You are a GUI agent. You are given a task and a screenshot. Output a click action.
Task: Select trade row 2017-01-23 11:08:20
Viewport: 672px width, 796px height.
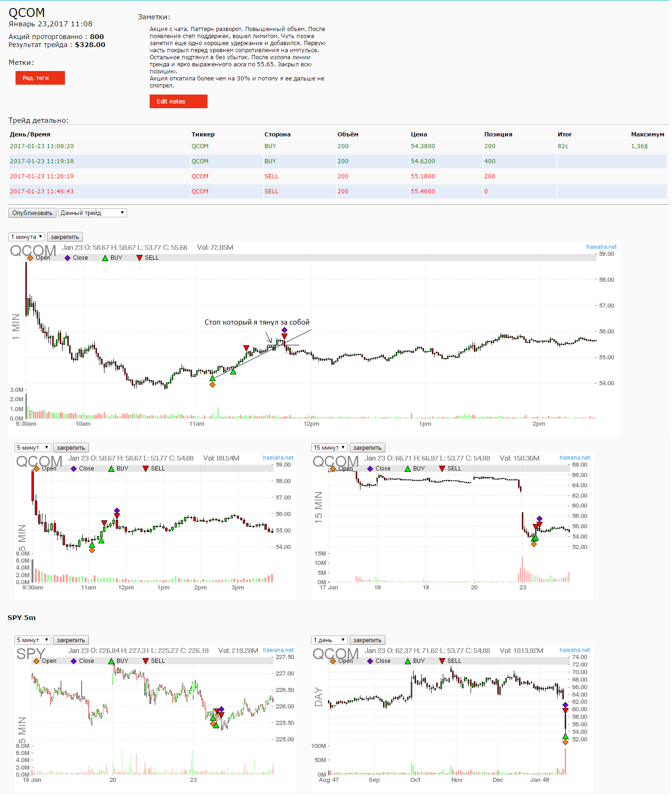click(338, 146)
